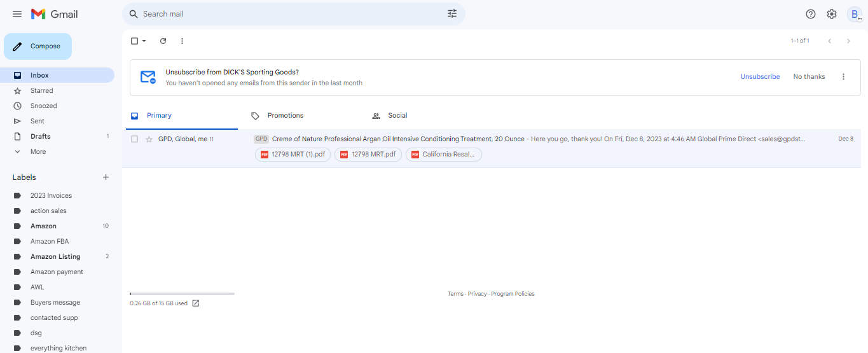The width and height of the screenshot is (868, 353).
Task: Click the storage usage progress bar
Action: (x=182, y=294)
